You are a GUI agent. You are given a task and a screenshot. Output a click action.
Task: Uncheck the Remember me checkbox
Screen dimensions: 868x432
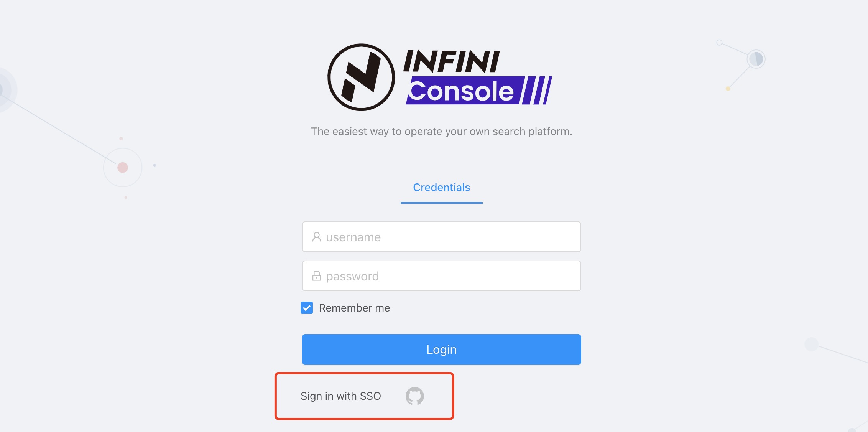pos(306,308)
